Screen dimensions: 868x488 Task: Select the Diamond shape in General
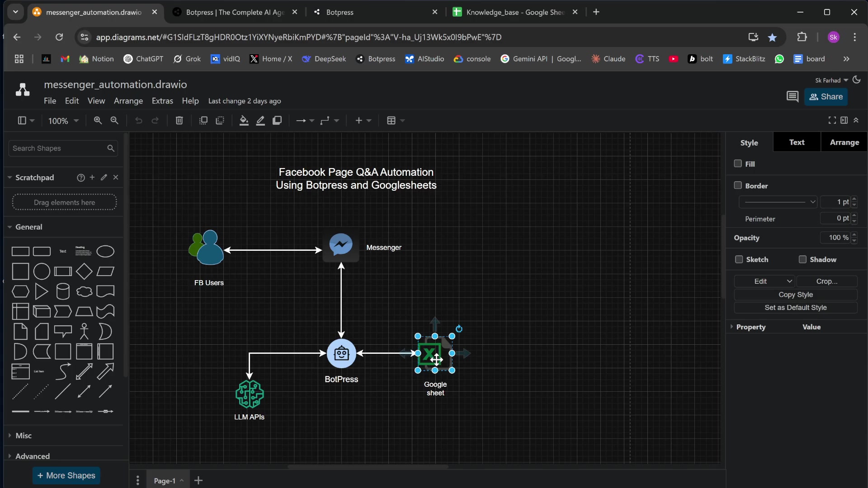pyautogui.click(x=84, y=272)
